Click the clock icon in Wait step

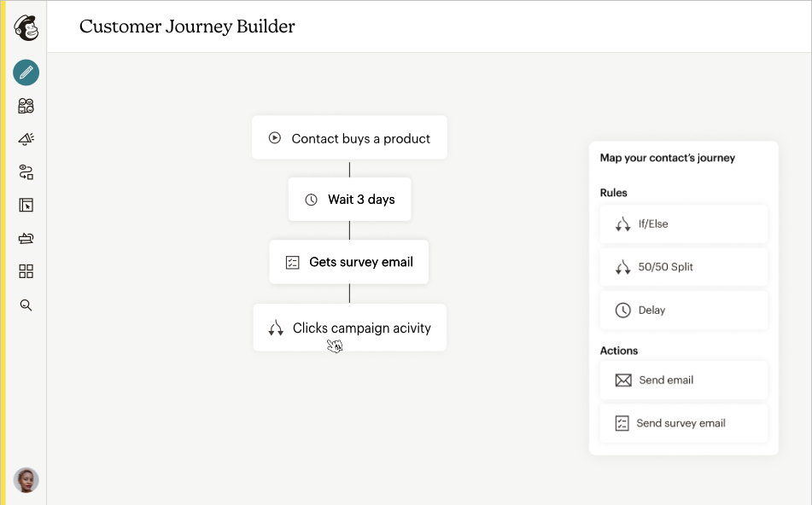point(311,200)
